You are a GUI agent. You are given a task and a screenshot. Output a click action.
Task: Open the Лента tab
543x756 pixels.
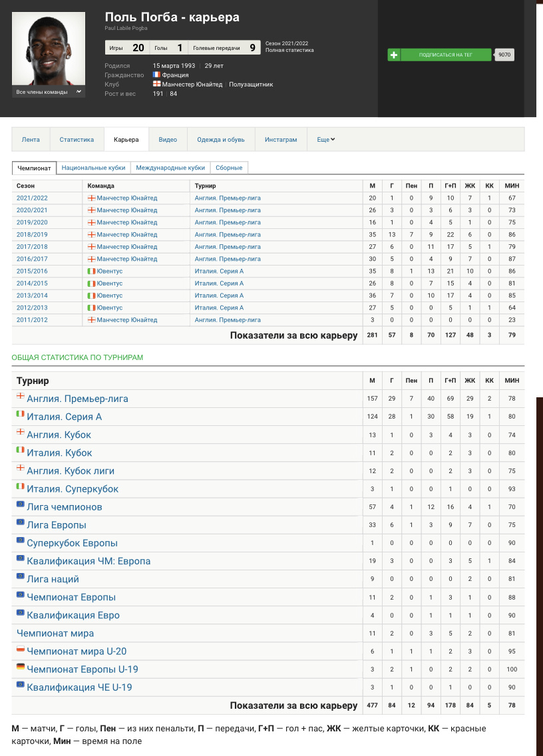pyautogui.click(x=31, y=139)
